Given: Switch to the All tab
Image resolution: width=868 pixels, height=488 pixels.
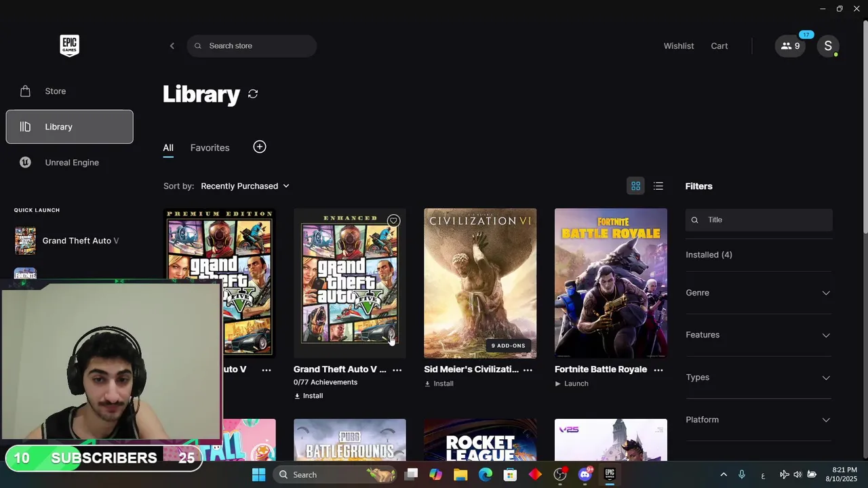Looking at the screenshot, I should pyautogui.click(x=168, y=148).
